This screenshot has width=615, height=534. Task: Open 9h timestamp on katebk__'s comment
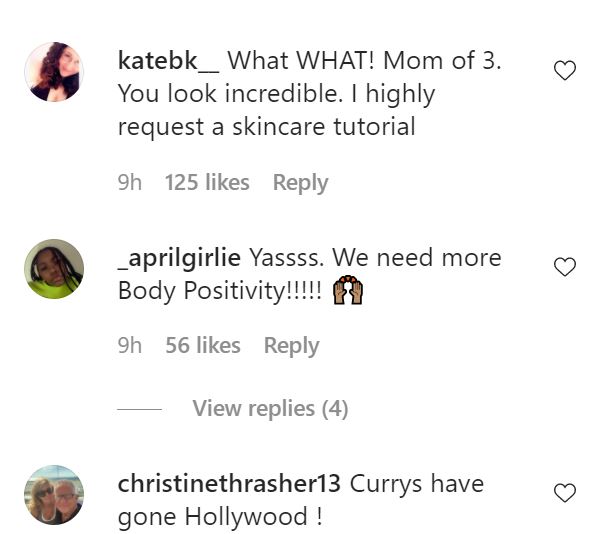click(x=130, y=183)
